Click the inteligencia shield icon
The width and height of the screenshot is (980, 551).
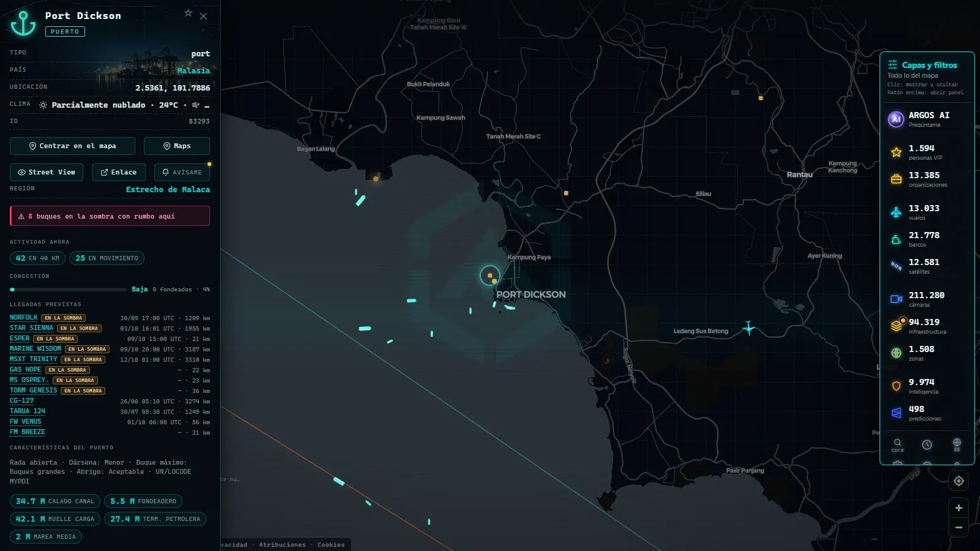[x=896, y=386]
